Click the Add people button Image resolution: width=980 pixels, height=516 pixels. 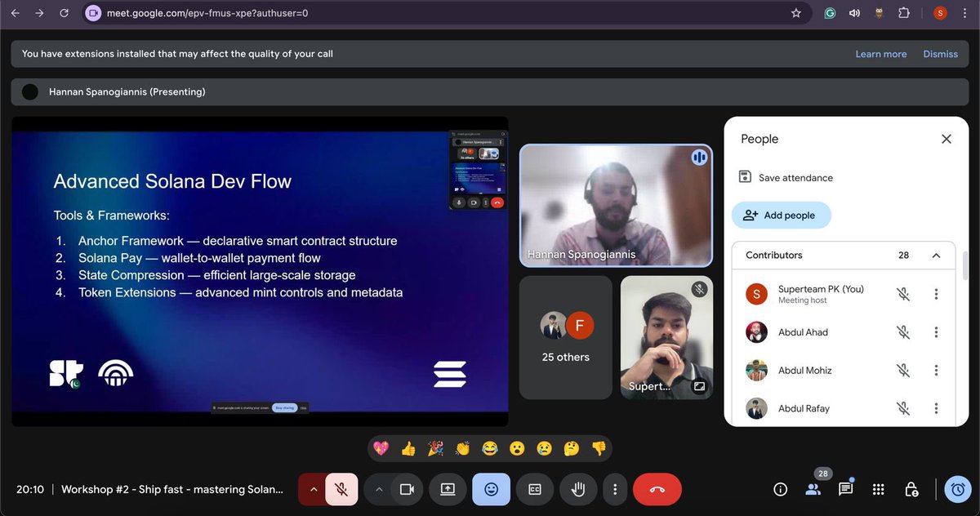pyautogui.click(x=781, y=216)
